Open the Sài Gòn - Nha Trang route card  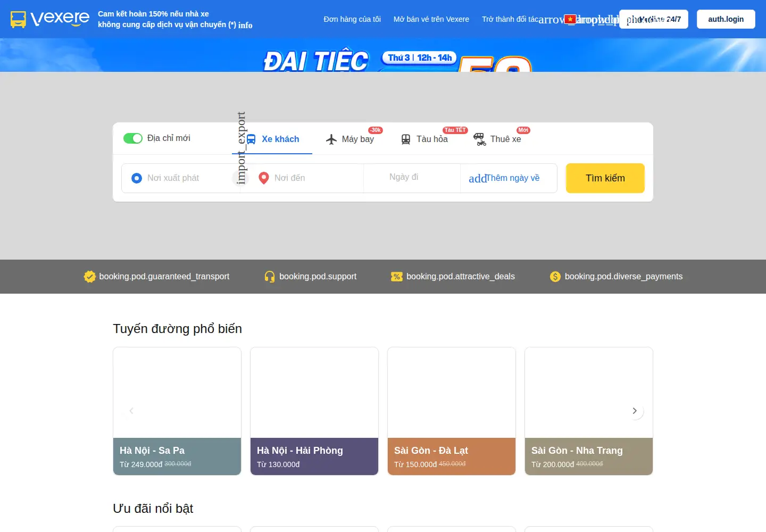coord(589,411)
